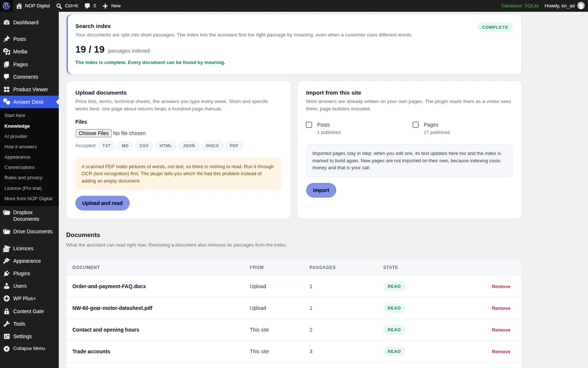Click the Database: SQLite indicator
The image size is (588, 368).
click(x=520, y=6)
